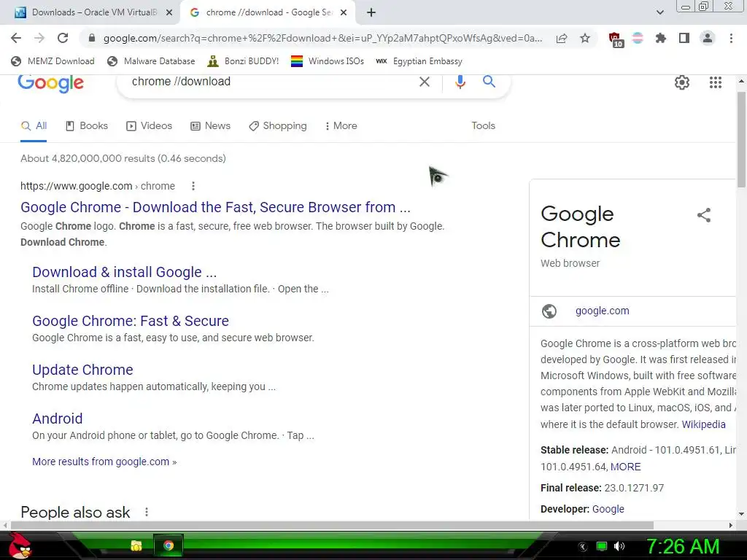Open a new tab with the plus button
Viewport: 747px width, 560px height.
[371, 12]
